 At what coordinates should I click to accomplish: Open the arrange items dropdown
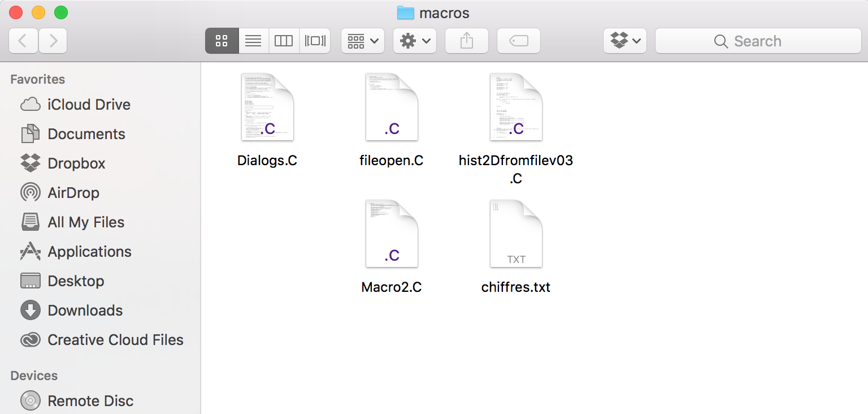(363, 41)
